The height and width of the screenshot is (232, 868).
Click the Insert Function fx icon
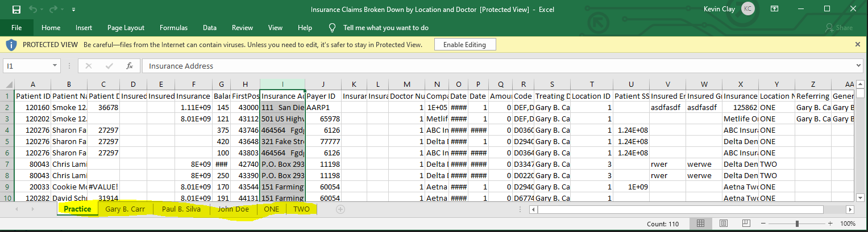click(130, 66)
